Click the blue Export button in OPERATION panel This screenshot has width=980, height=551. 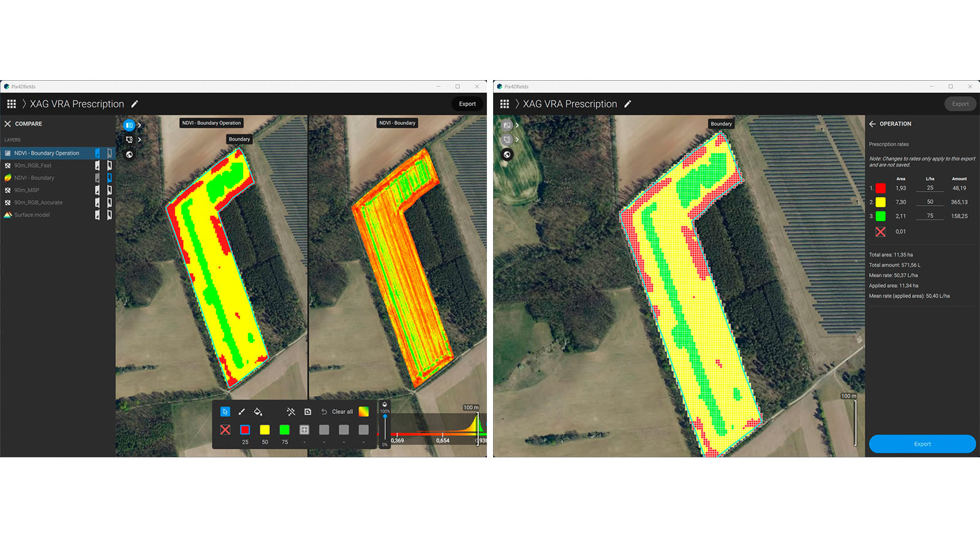click(x=922, y=444)
